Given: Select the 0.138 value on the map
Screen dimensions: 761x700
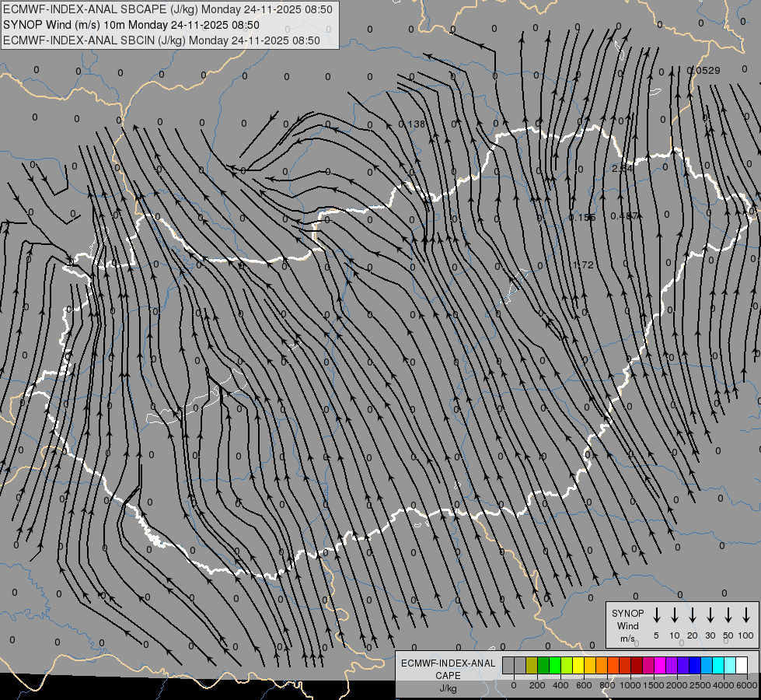Looking at the screenshot, I should tap(411, 124).
